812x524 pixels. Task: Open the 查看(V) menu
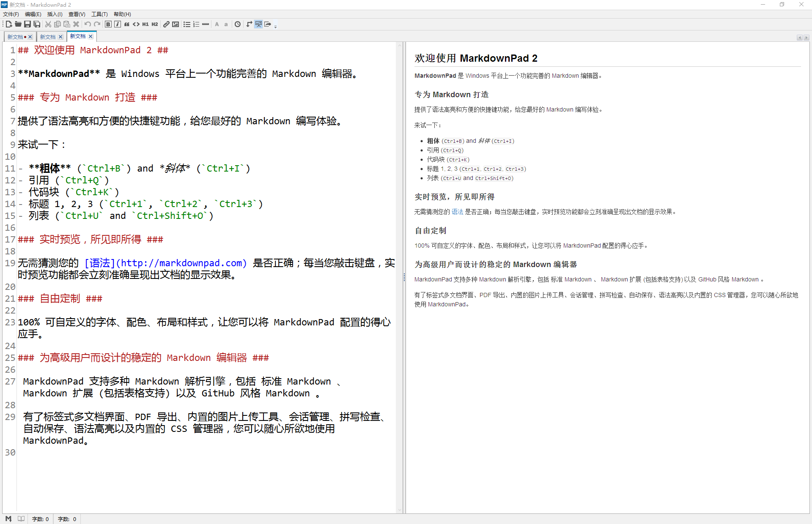click(77, 14)
